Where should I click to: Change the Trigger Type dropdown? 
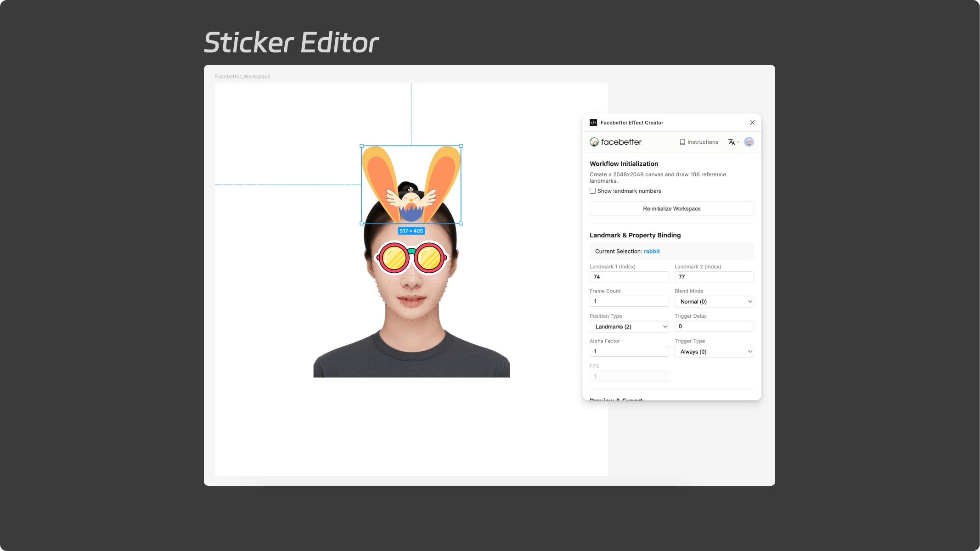(x=714, y=351)
